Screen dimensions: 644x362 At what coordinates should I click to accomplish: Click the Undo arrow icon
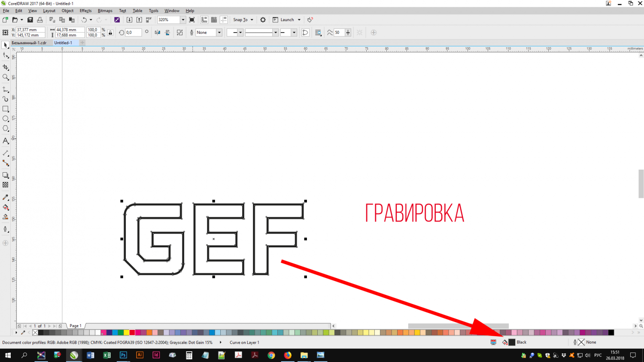[x=84, y=20]
